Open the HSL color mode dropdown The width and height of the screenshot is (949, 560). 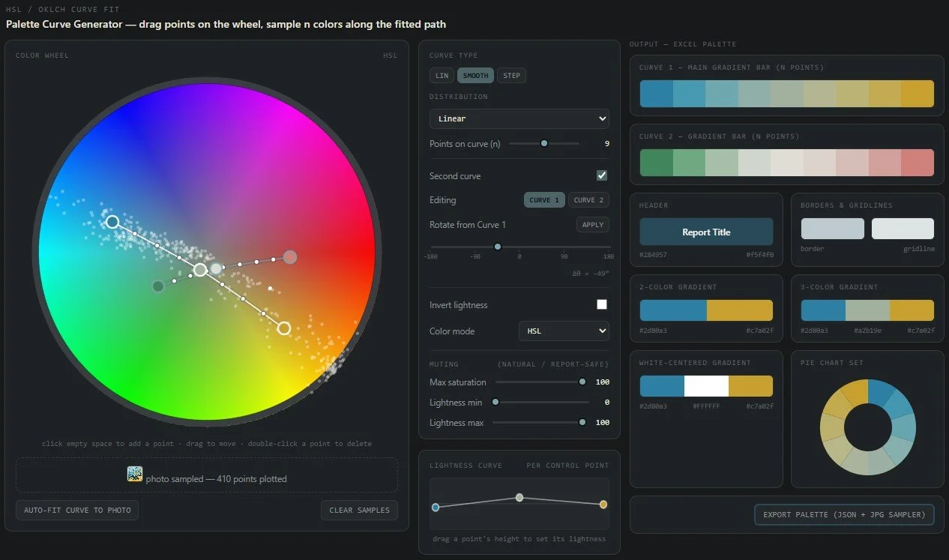(564, 331)
